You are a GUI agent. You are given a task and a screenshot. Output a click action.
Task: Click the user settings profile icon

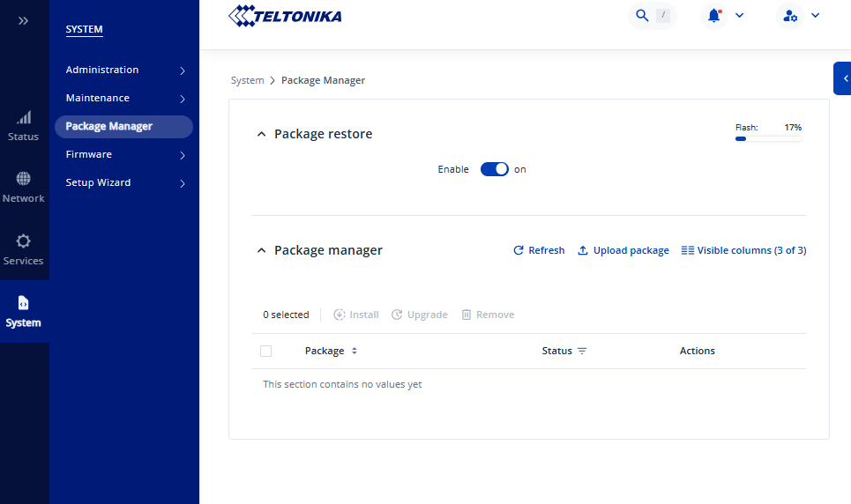pyautogui.click(x=790, y=16)
